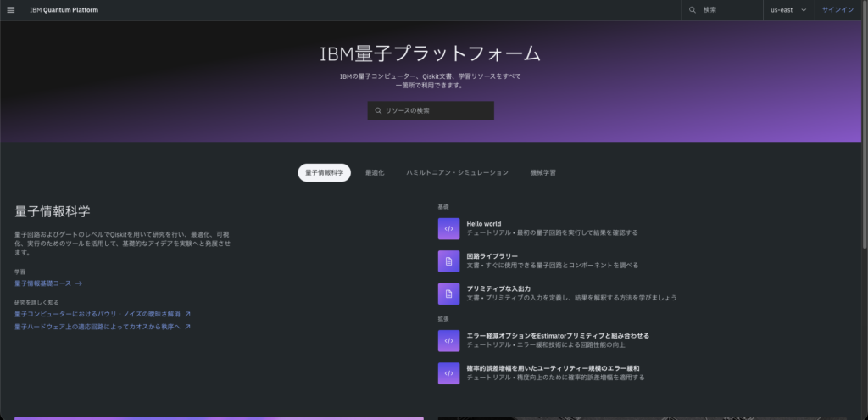This screenshot has height=420, width=868.
Task: Click the magnifier icon in リソースの検索 box
Action: tap(378, 111)
